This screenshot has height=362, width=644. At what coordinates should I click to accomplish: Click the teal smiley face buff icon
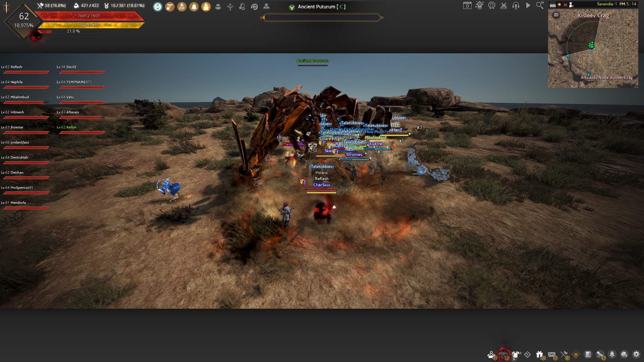coord(158,6)
